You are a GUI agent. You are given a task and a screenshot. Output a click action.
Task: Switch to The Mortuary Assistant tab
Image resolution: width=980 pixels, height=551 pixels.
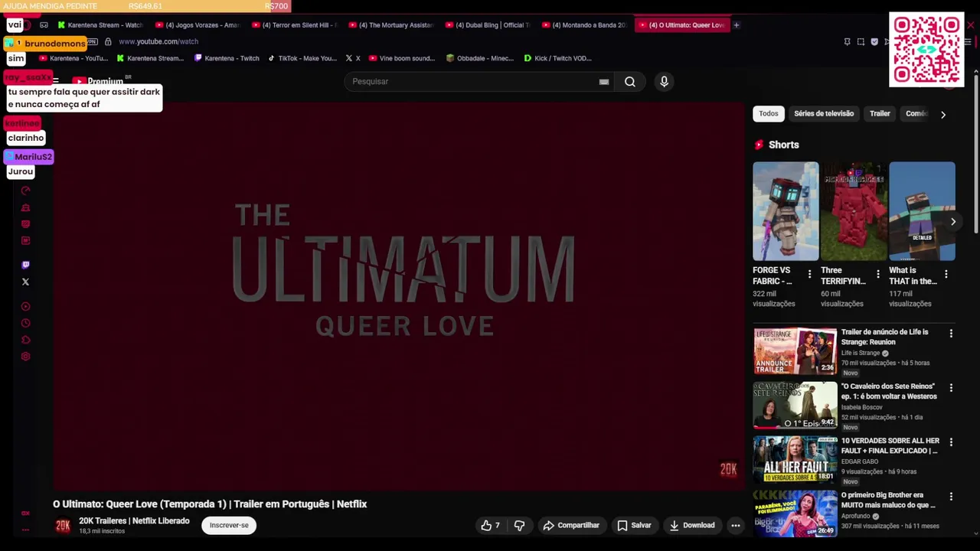pyautogui.click(x=392, y=24)
